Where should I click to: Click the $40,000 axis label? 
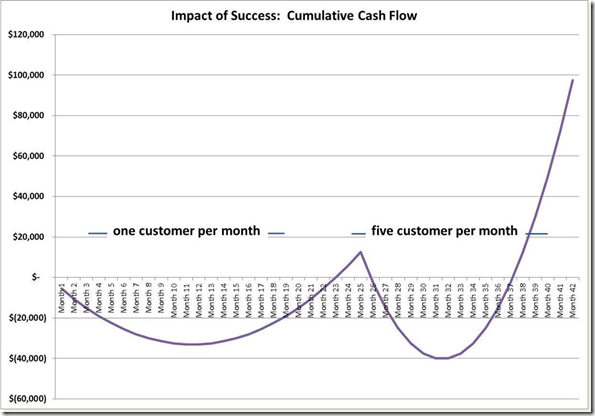pyautogui.click(x=28, y=197)
